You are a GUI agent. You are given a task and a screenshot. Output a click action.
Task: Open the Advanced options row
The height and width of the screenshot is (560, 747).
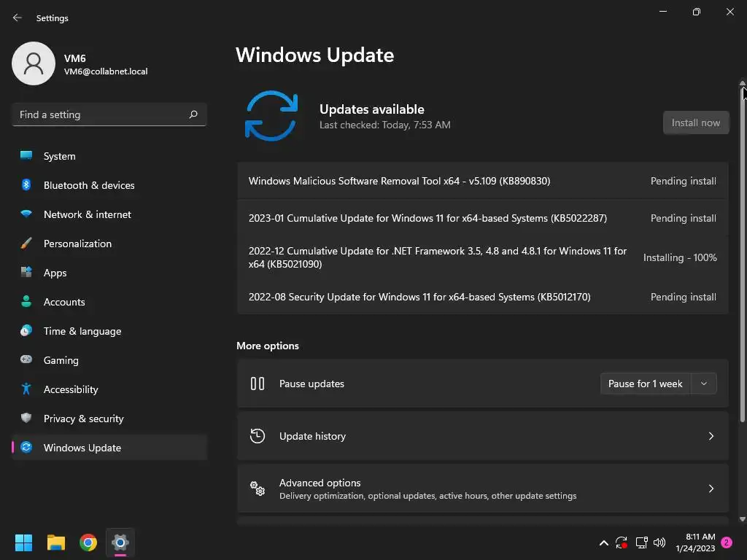(483, 489)
